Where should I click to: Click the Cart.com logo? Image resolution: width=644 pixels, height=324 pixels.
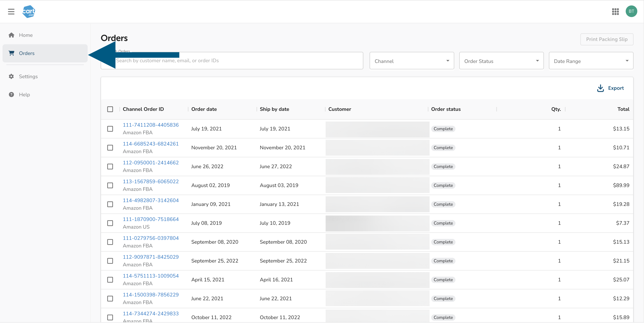(29, 12)
